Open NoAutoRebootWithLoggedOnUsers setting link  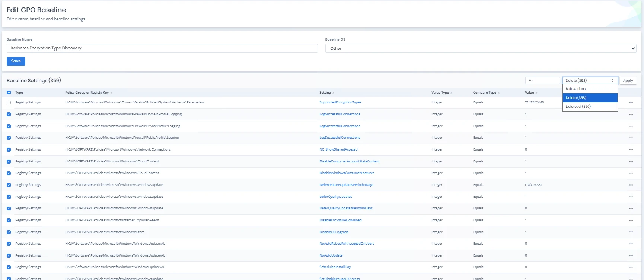(x=347, y=244)
